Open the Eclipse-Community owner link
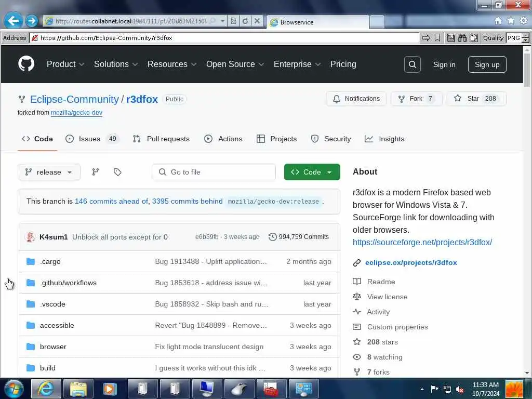Screen dimensions: 532x399 (x=74, y=99)
